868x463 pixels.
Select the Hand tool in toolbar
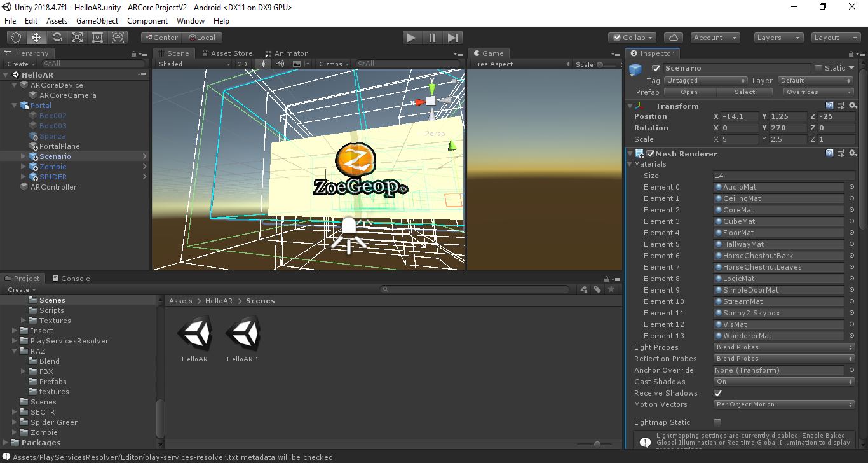click(16, 38)
